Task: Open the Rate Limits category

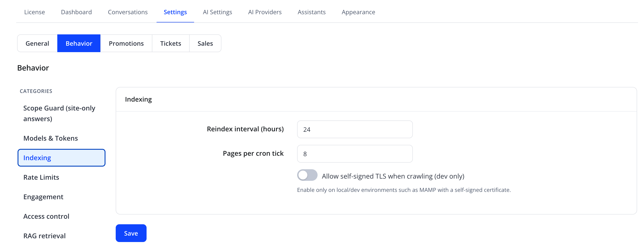Action: 61,177
